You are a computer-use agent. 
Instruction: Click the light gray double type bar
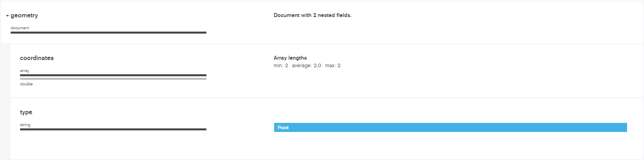(x=113, y=79)
